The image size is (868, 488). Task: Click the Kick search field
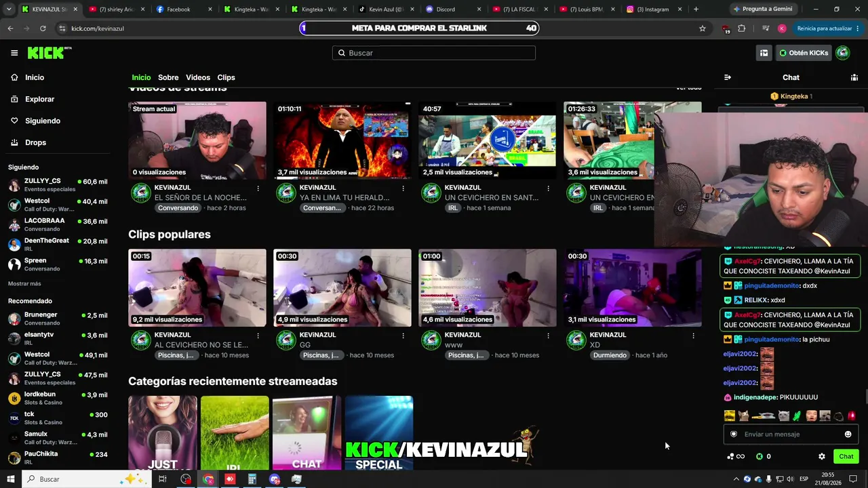tap(434, 53)
